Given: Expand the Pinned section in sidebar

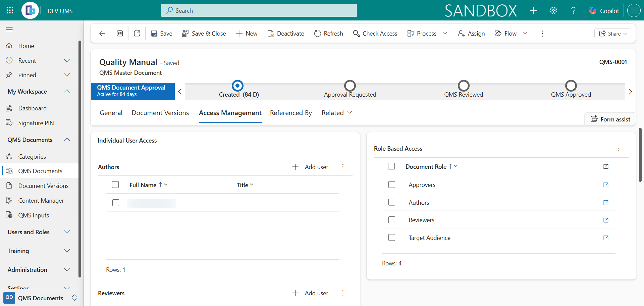Looking at the screenshot, I should (x=67, y=75).
